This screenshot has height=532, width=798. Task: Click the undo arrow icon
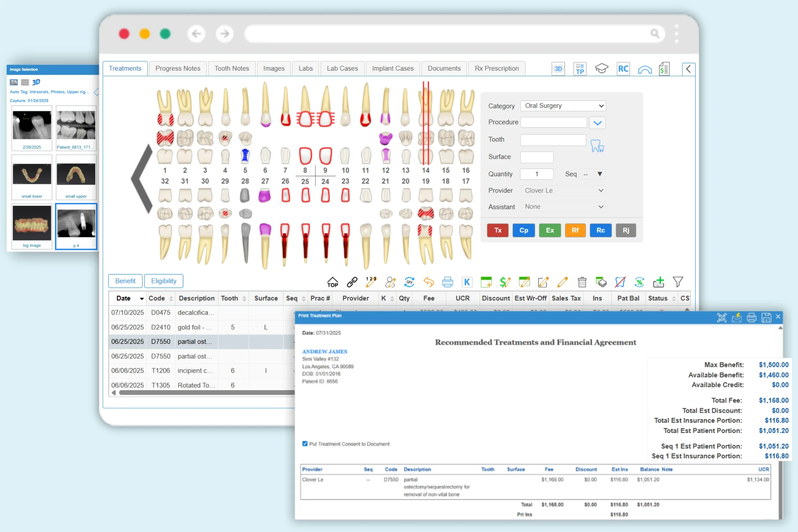428,281
